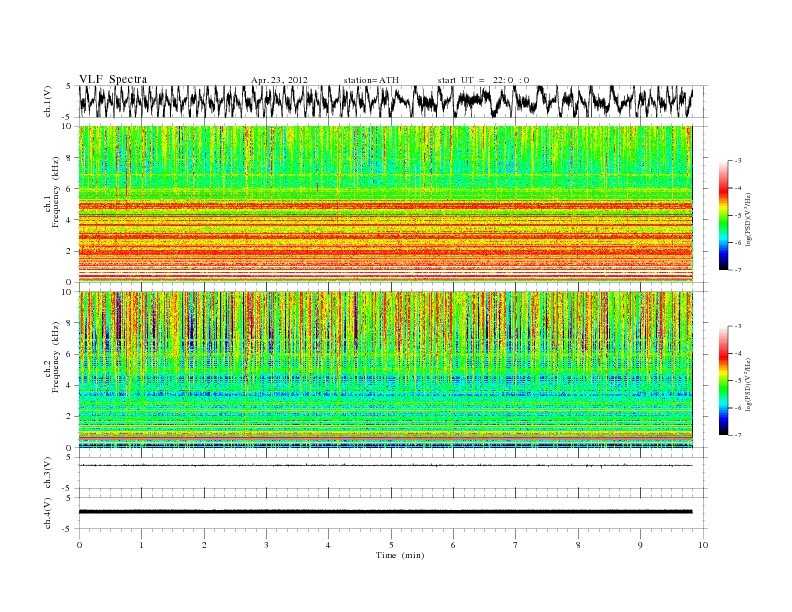Click the time axis tick label "7"
This screenshot has height=612, width=792.
tap(516, 545)
